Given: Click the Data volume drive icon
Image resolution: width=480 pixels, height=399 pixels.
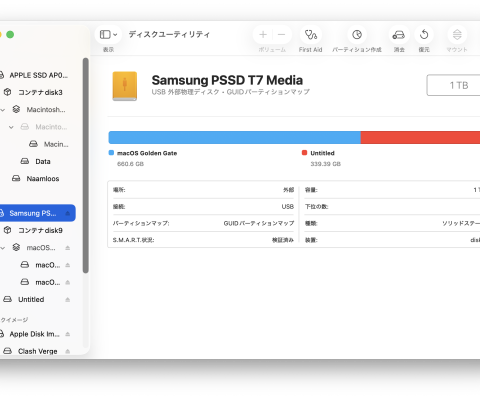Looking at the screenshot, I should (25, 161).
